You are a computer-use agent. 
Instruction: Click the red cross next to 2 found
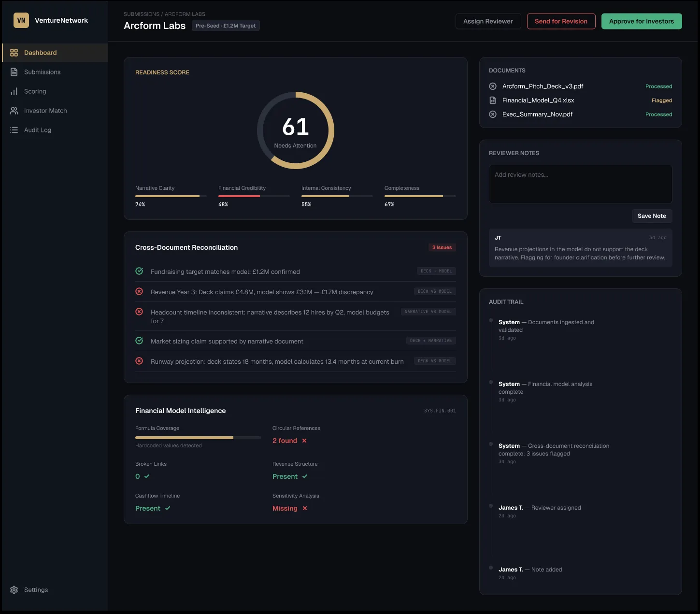304,441
